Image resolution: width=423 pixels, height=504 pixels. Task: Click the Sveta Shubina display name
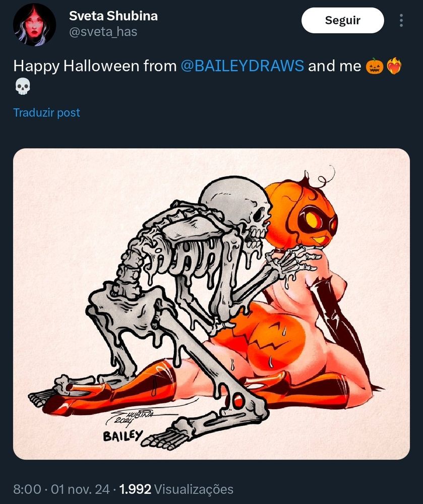[x=113, y=16]
